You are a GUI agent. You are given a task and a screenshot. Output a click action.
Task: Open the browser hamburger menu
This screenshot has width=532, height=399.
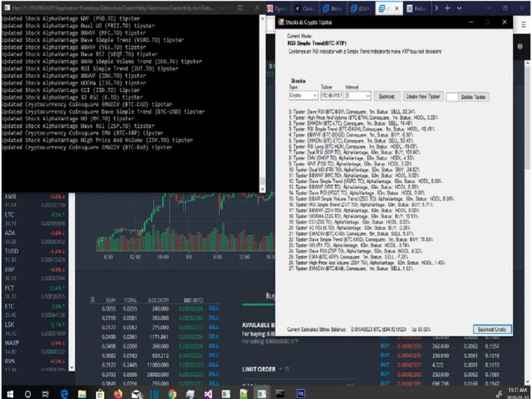[523, 25]
